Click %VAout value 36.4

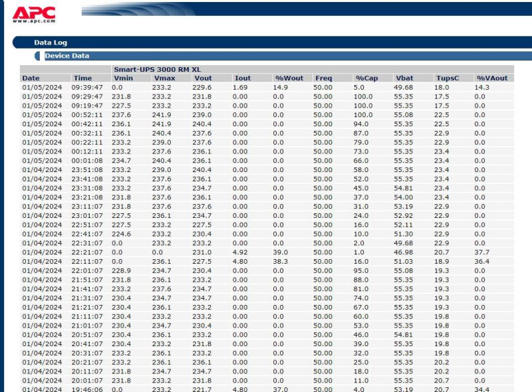481,262
